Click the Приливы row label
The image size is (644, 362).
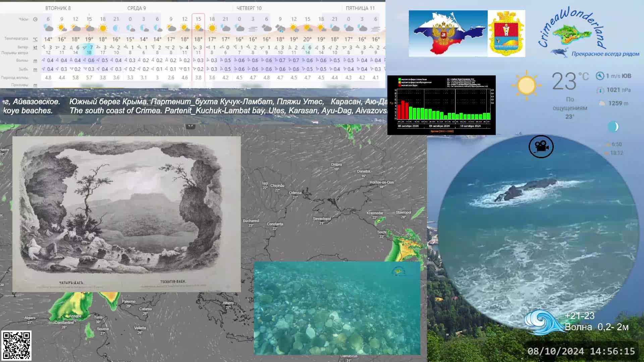coord(20,85)
